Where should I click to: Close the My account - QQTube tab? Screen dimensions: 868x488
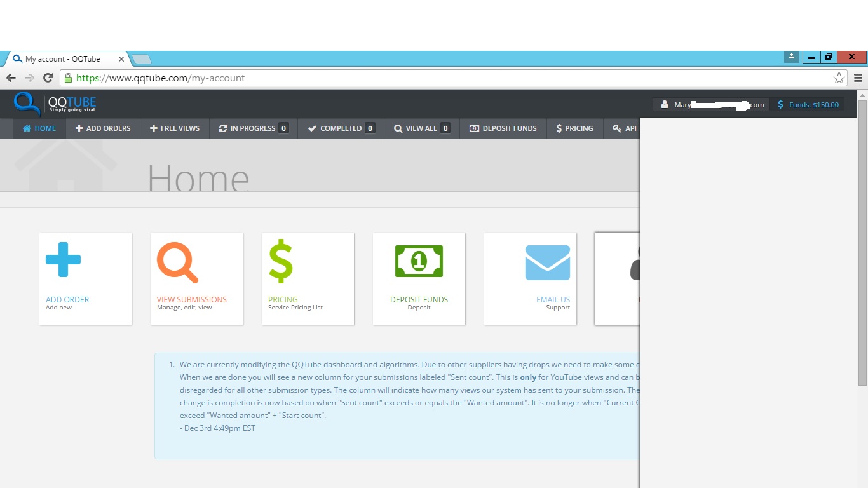pos(121,59)
